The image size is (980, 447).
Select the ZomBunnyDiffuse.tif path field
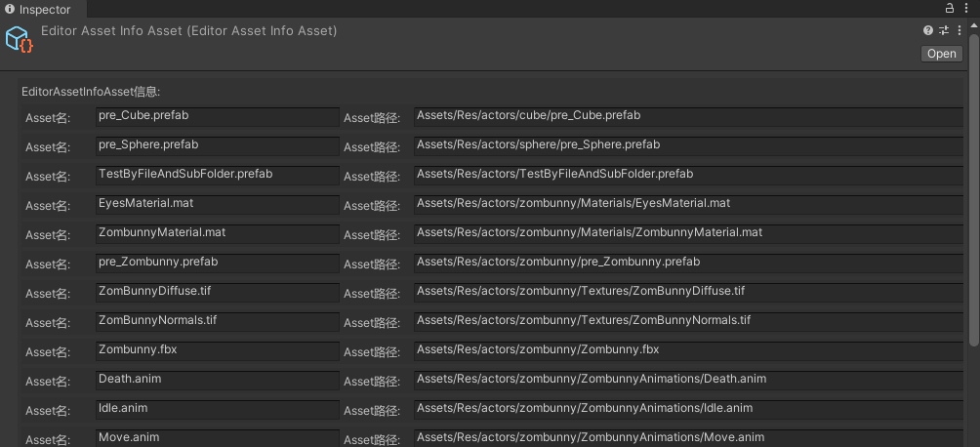[x=688, y=293]
